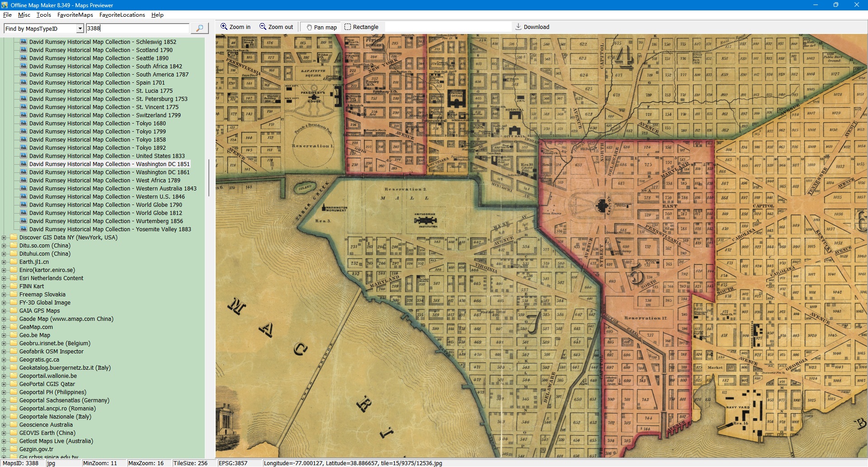Open the Find by MapsTypeID dropdown
868x467 pixels.
click(80, 29)
